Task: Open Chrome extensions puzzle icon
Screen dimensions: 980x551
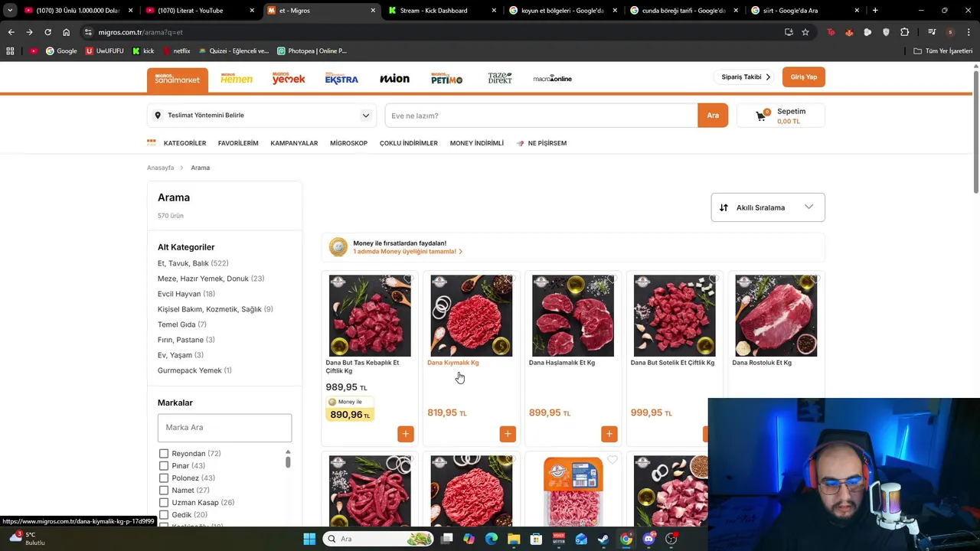Action: tap(905, 32)
